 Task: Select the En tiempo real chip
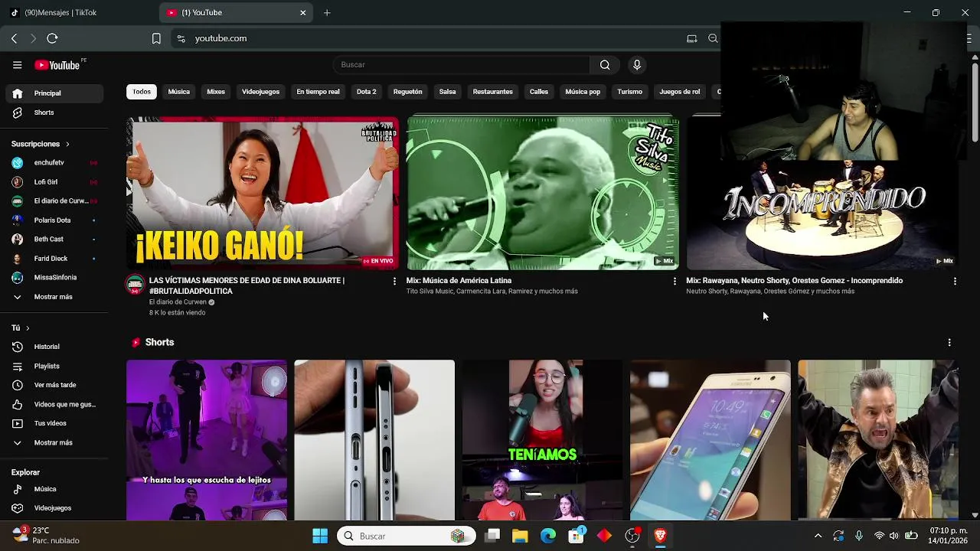[x=318, y=92]
